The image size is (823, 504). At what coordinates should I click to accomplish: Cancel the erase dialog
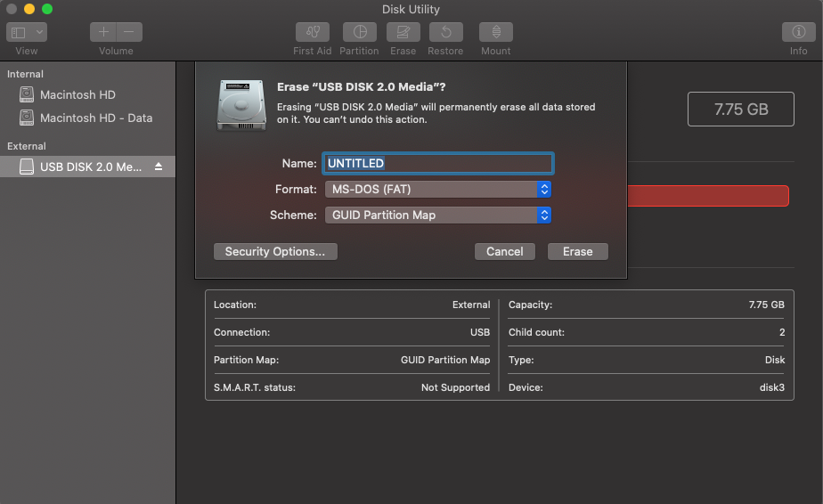504,251
